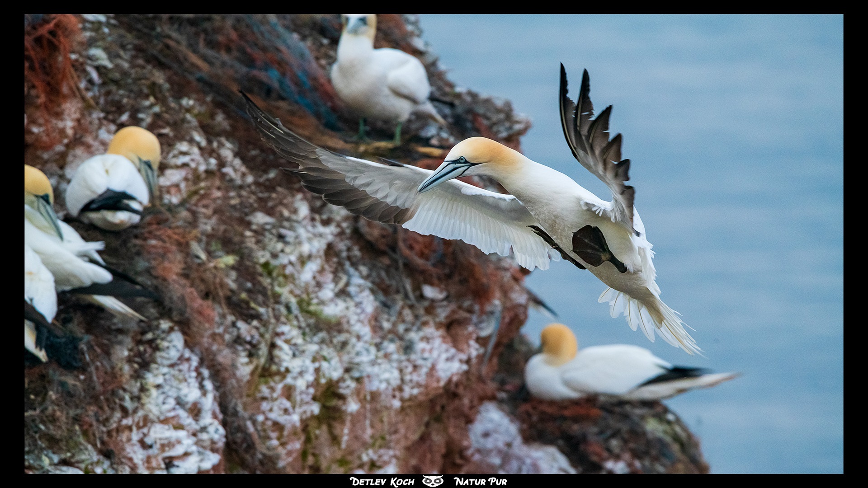The height and width of the screenshot is (488, 868).
Task: Click the "Natur Pur" caption text
Action: (x=480, y=481)
